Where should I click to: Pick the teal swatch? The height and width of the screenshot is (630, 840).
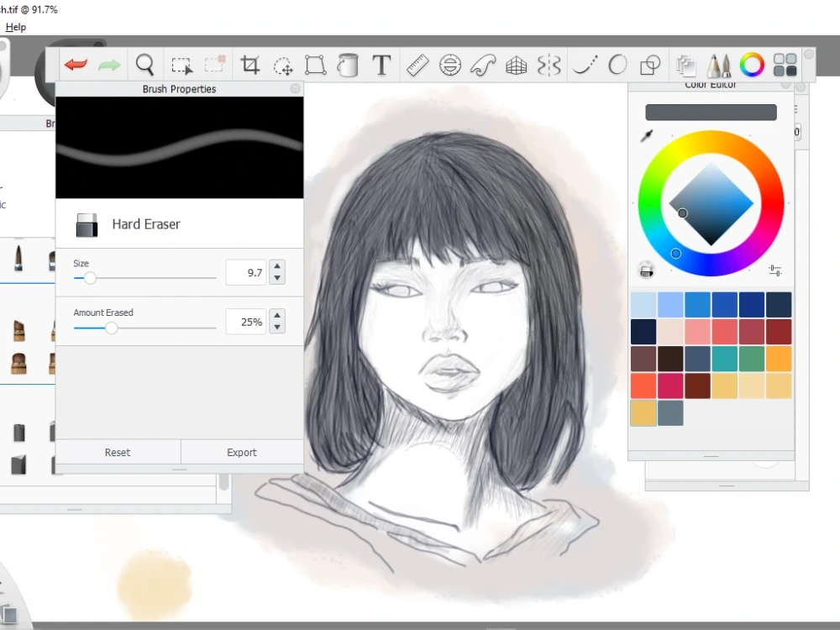point(724,359)
